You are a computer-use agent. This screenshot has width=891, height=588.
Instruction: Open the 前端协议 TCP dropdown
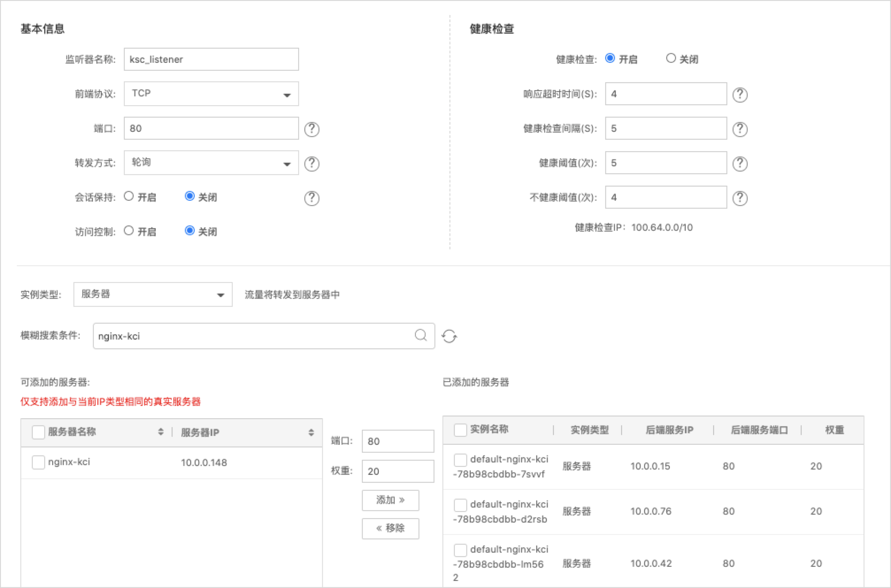click(211, 94)
